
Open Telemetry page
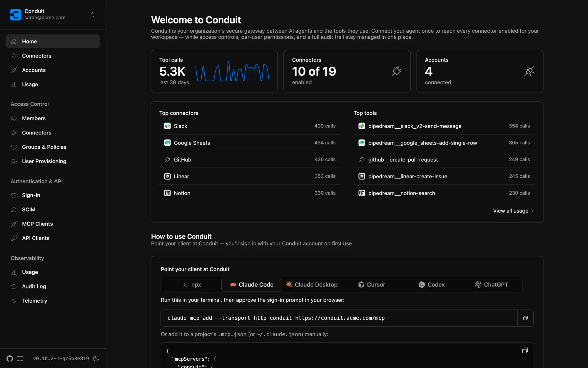pos(53,301)
